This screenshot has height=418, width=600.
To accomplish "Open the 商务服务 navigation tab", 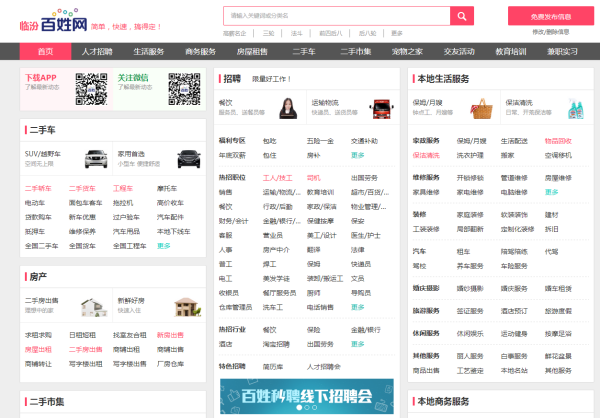I will pyautogui.click(x=201, y=51).
